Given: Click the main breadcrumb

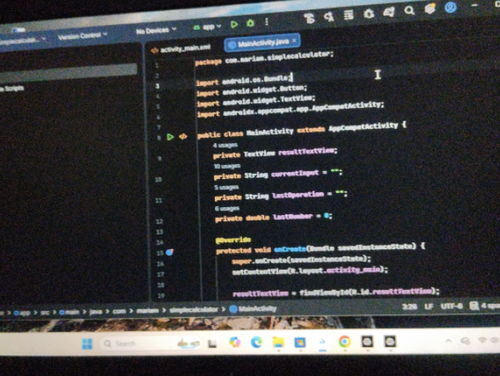Looking at the screenshot, I should 69,312.
